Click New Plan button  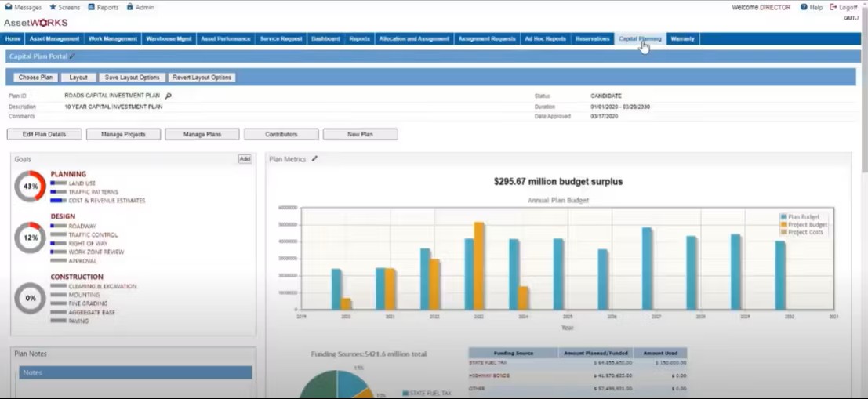pyautogui.click(x=360, y=135)
